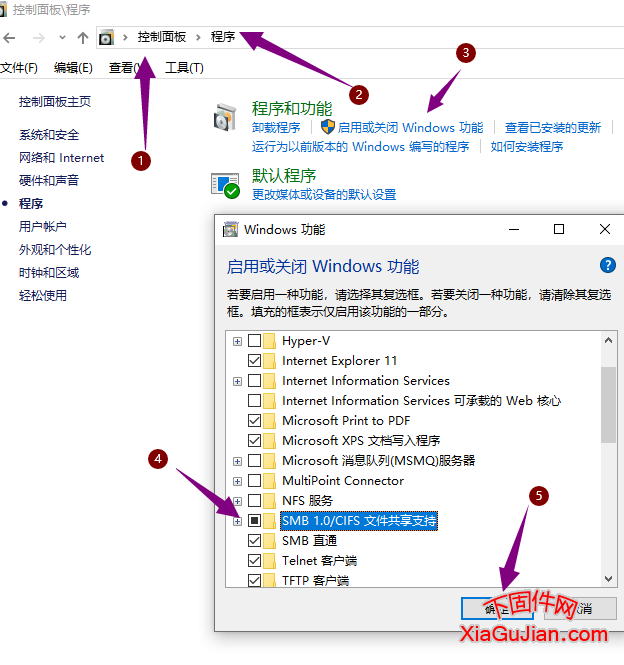Click the feature list scrollbar down arrow
The width and height of the screenshot is (624, 665).
[x=608, y=579]
